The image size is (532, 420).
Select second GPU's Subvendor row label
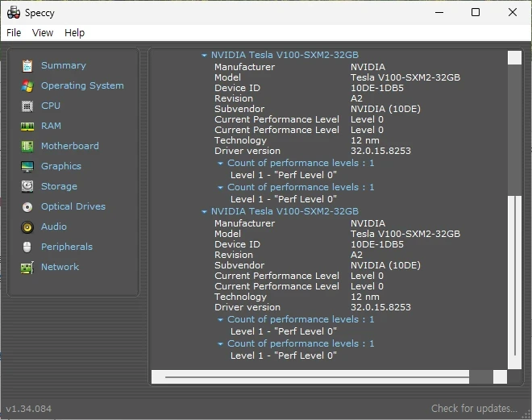tap(239, 265)
